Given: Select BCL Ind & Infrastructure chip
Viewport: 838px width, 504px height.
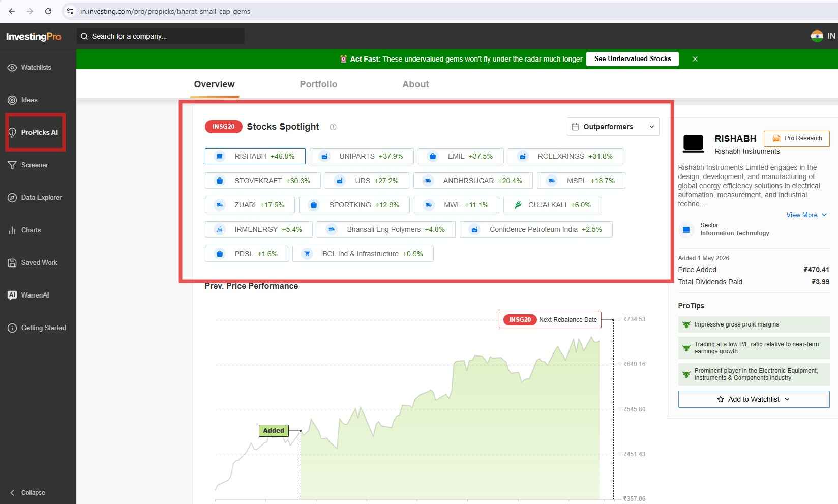Looking at the screenshot, I should click(363, 254).
